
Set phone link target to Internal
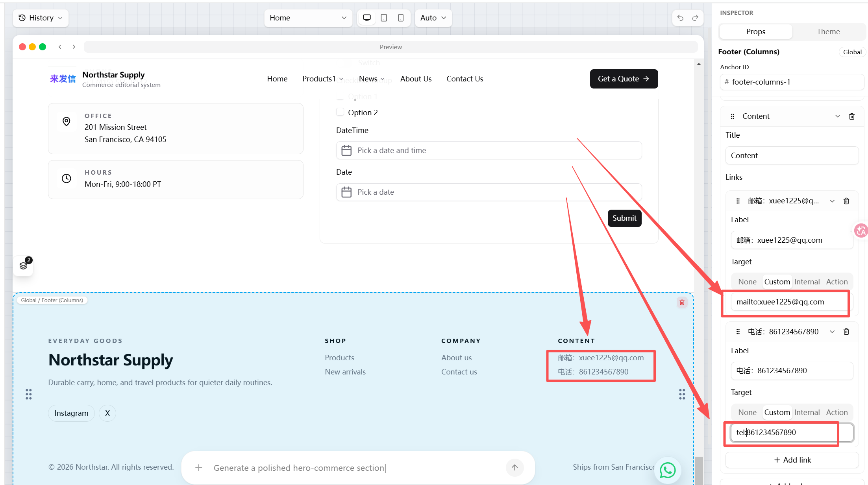coord(807,412)
